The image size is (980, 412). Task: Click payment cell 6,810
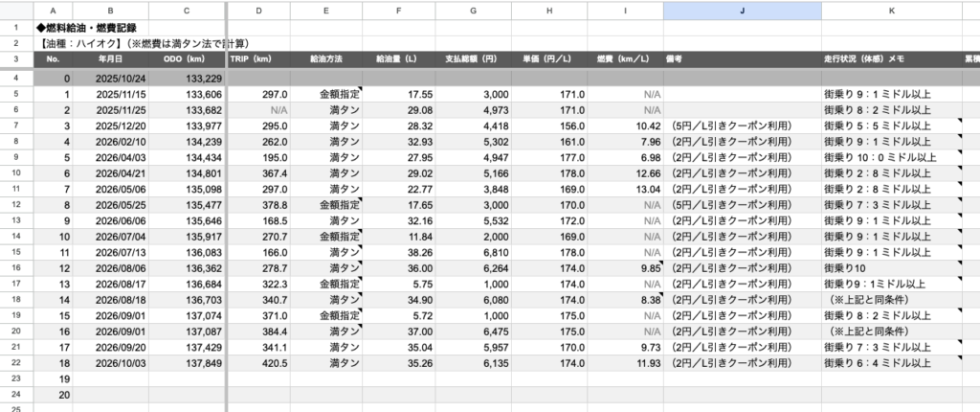[473, 252]
